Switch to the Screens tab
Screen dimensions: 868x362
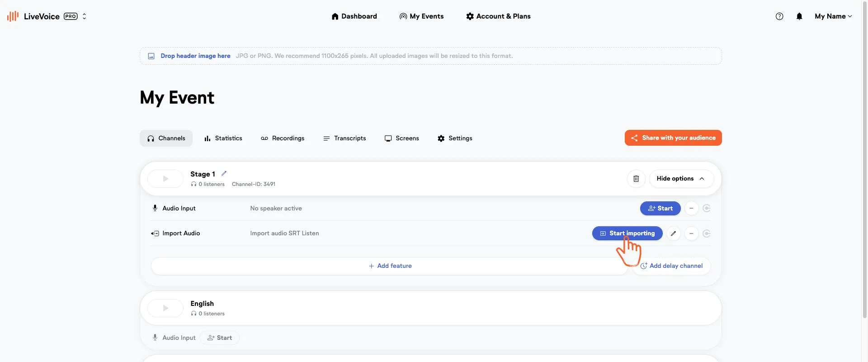(x=401, y=138)
